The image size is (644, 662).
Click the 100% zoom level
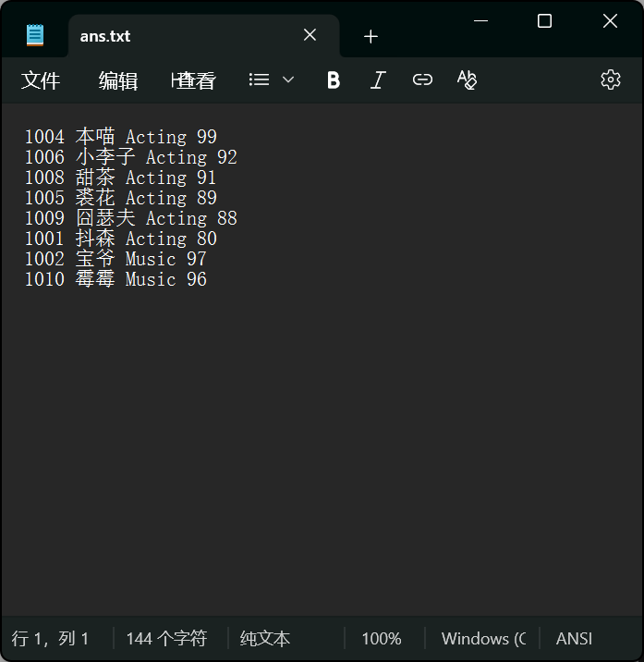(382, 638)
